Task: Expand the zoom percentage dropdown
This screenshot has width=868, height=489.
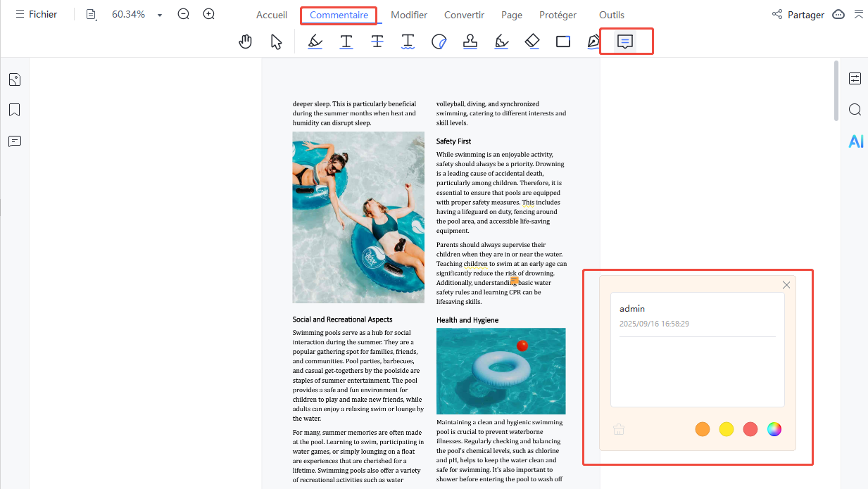Action: coord(160,15)
